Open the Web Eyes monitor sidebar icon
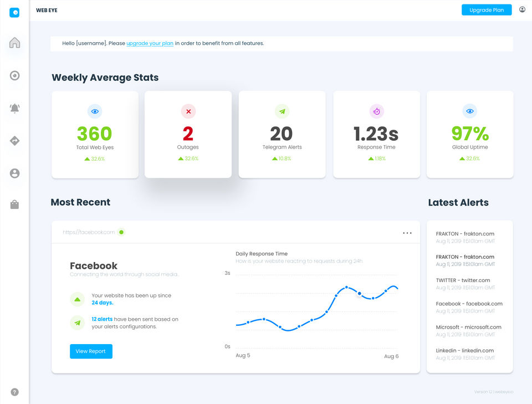The width and height of the screenshot is (532, 404). [14, 75]
